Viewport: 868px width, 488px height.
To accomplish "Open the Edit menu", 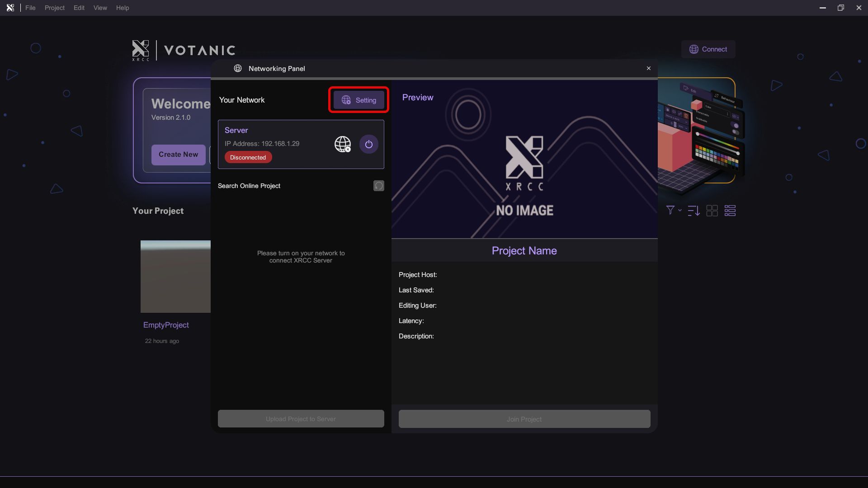I will 79,8.
